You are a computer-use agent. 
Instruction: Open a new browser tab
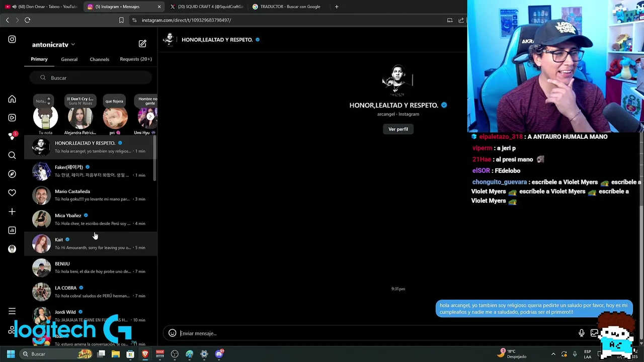pyautogui.click(x=337, y=7)
